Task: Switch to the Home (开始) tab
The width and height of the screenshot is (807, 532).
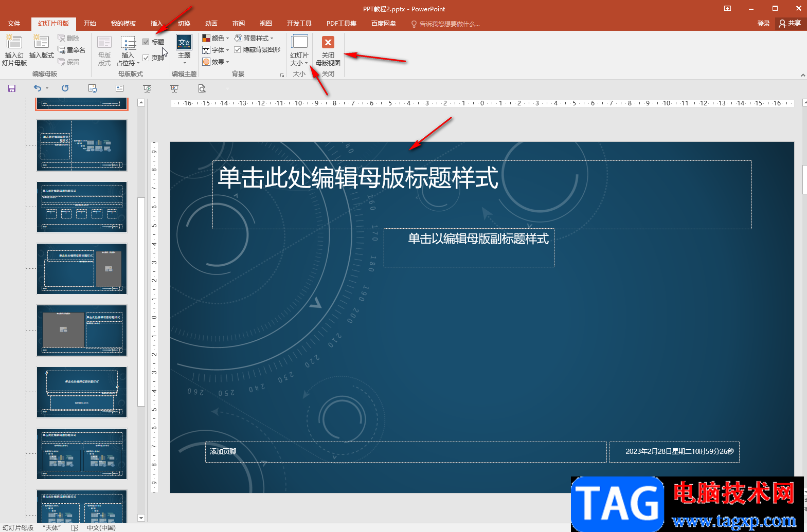Action: (90, 24)
